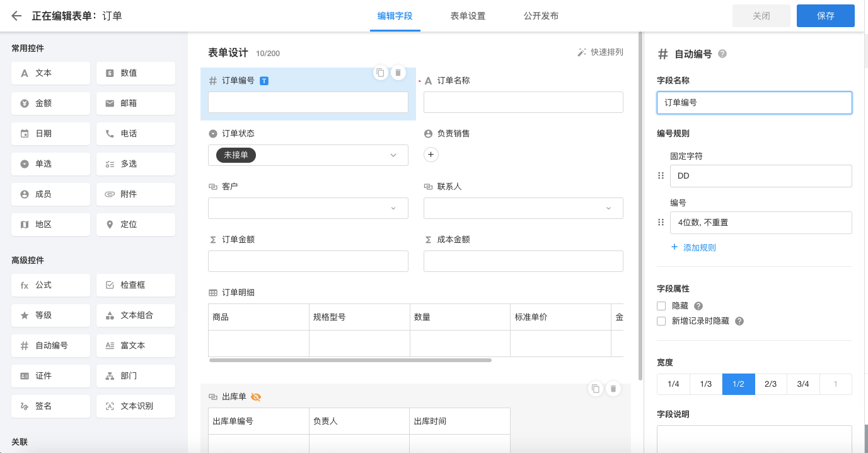The height and width of the screenshot is (453, 868).
Task: Tick the 新增记录时隐藏 checkbox
Action: [x=661, y=321]
